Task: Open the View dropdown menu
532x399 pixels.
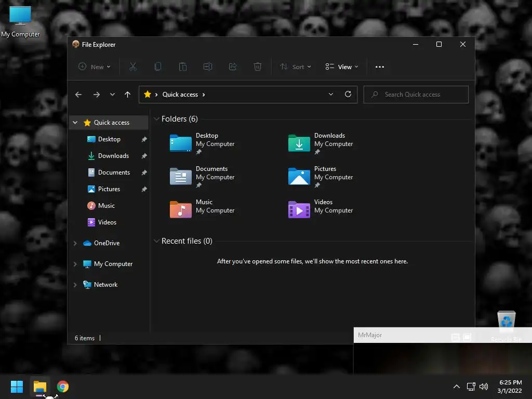Action: 342,67
